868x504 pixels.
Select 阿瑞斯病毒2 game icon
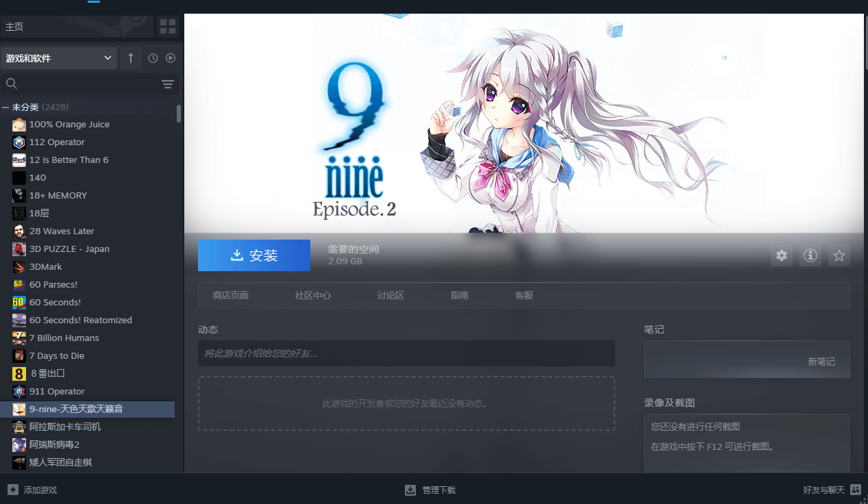pyautogui.click(x=19, y=445)
